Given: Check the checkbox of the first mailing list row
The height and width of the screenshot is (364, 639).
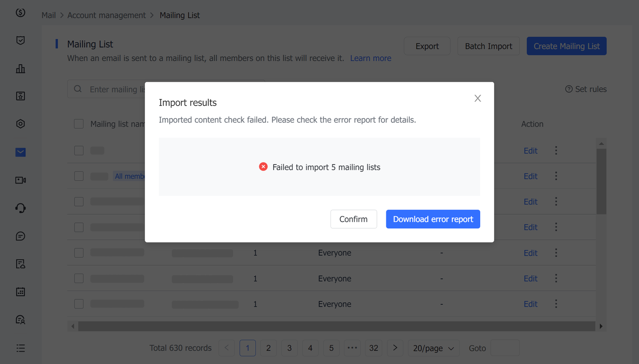Looking at the screenshot, I should pyautogui.click(x=78, y=150).
